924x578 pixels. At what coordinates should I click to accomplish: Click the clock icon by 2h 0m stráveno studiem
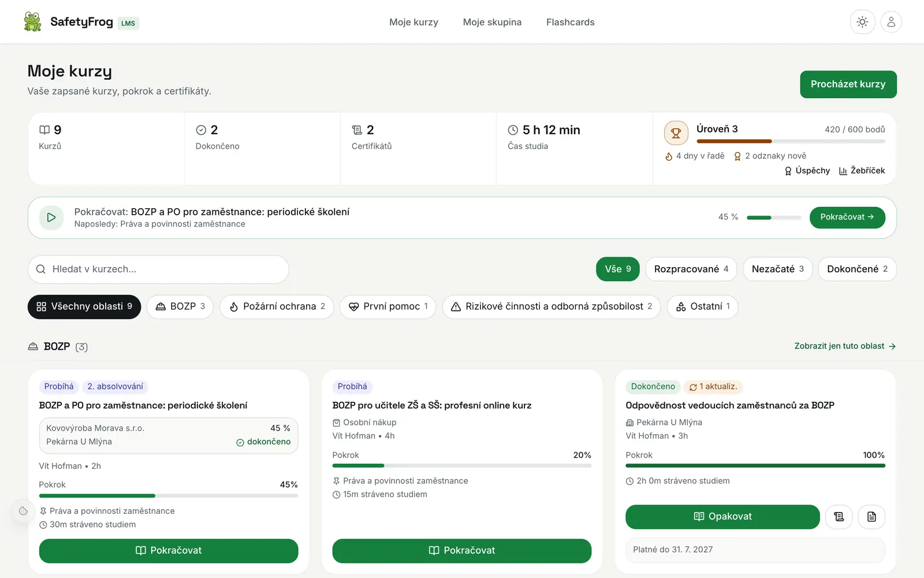point(629,481)
